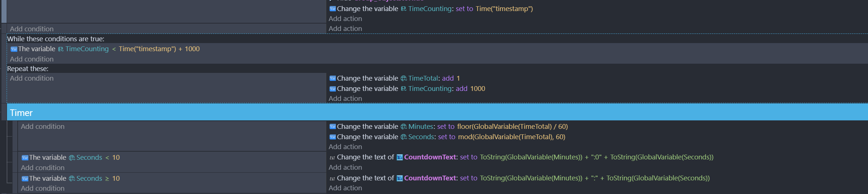This screenshot has height=194, width=868.
Task: Click text action icon before first CountdownText action
Action: (x=332, y=158)
